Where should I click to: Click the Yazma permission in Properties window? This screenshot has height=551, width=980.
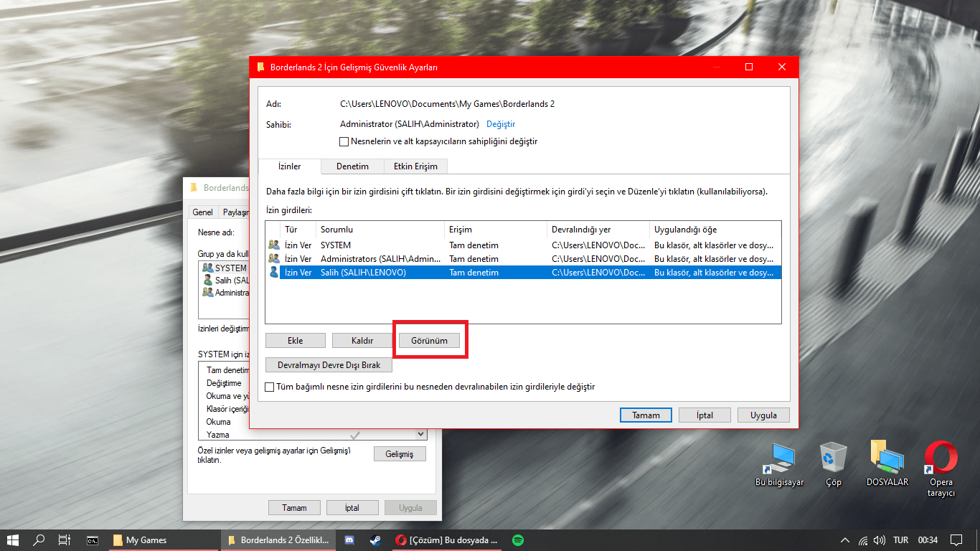click(x=218, y=435)
